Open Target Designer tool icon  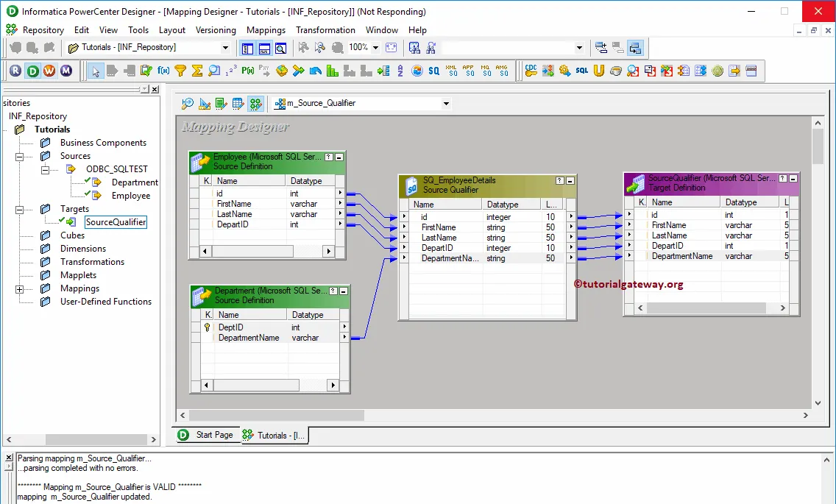pos(205,104)
